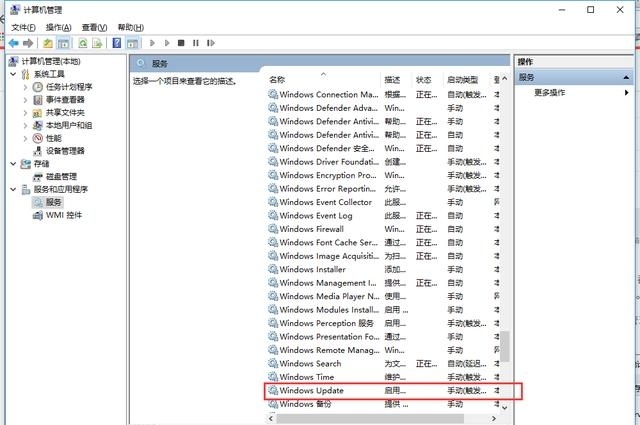640x425 pixels.
Task: Expand the 本地用户和组 tree node
Action: click(x=25, y=125)
